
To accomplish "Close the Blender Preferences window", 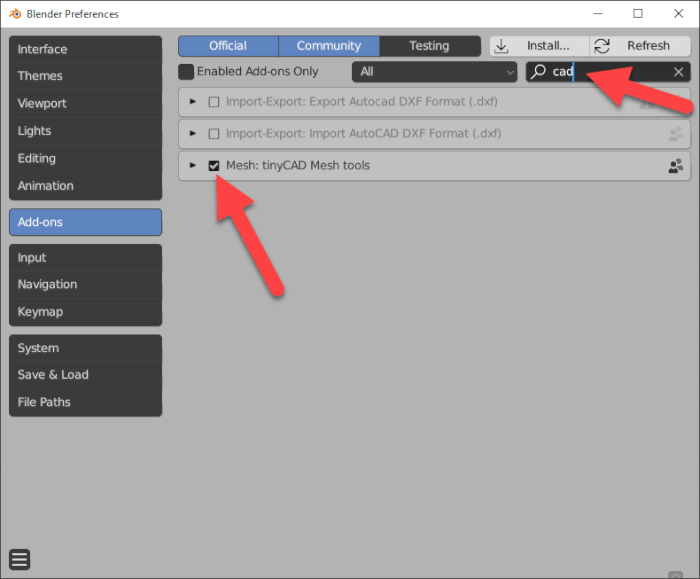I will [x=679, y=14].
